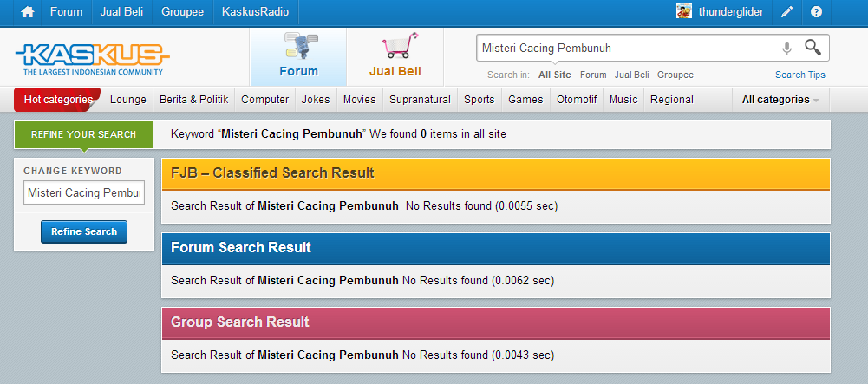Click the KASKUS logo
The image size is (868, 384).
point(93,59)
